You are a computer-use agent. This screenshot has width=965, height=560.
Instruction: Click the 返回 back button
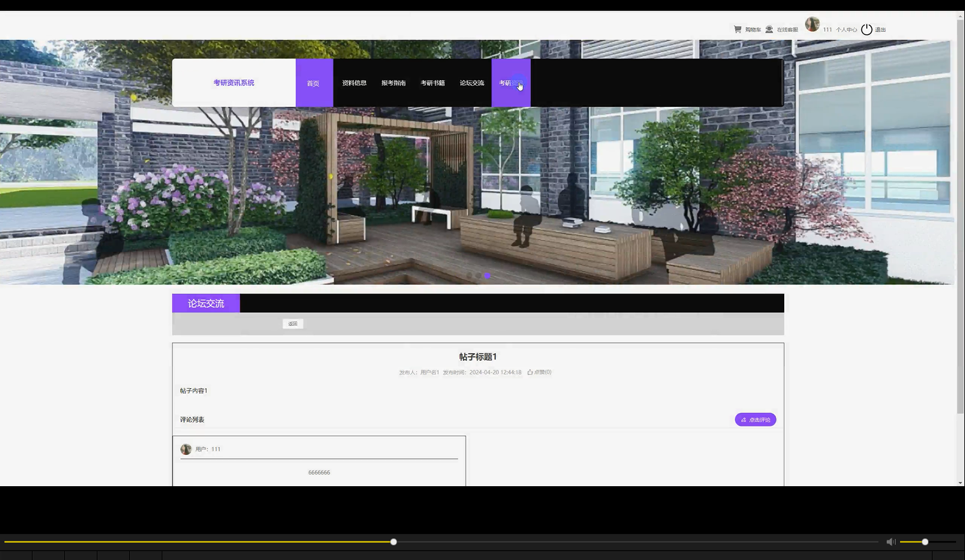(x=292, y=323)
